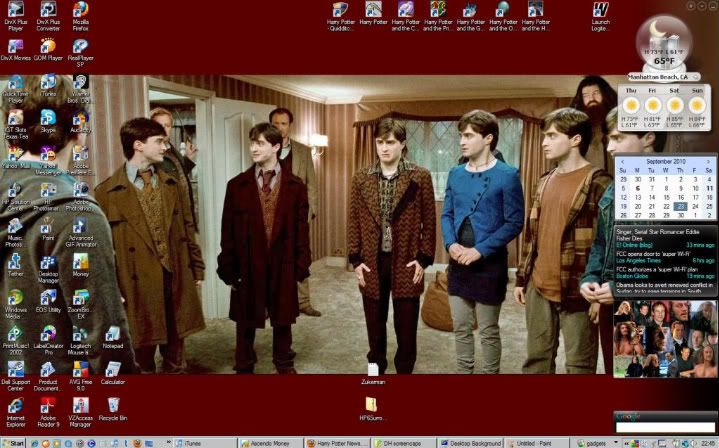The width and height of the screenshot is (719, 448).
Task: Open the DivX Plus Converter shortcut
Action: coord(48,16)
